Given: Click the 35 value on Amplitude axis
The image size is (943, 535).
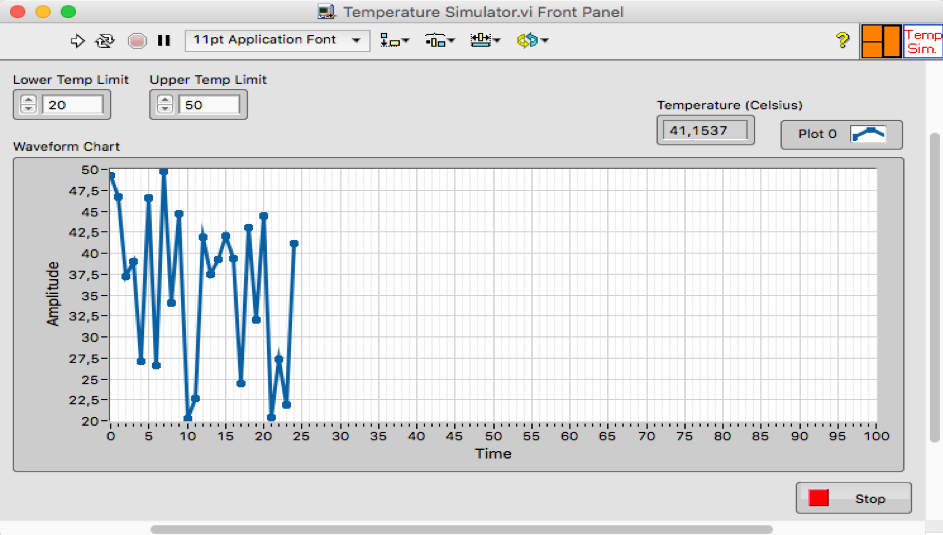Looking at the screenshot, I should tap(90, 296).
